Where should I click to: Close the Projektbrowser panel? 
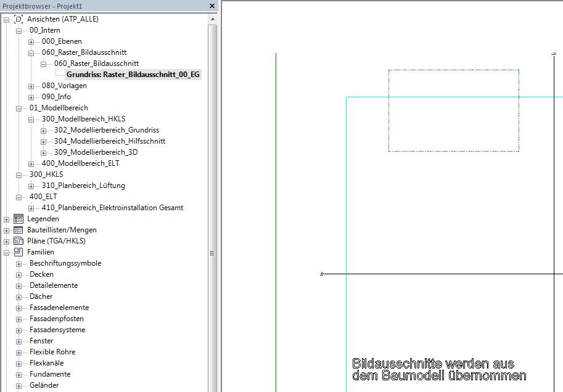coord(212,6)
